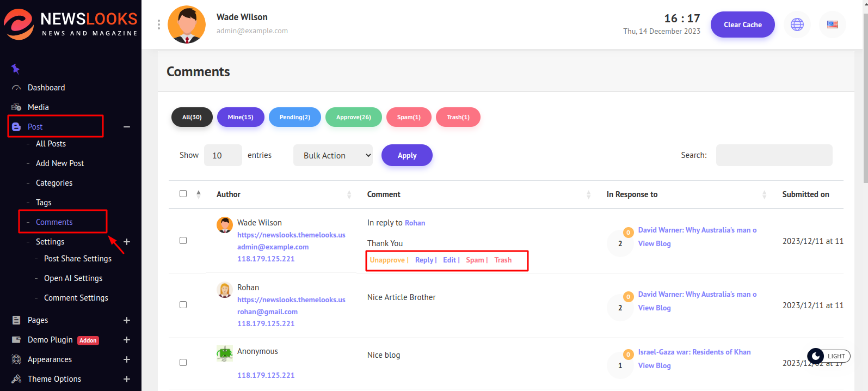This screenshot has width=868, height=391.
Task: Select the checkbox for Rohan's comment
Action: point(183,305)
